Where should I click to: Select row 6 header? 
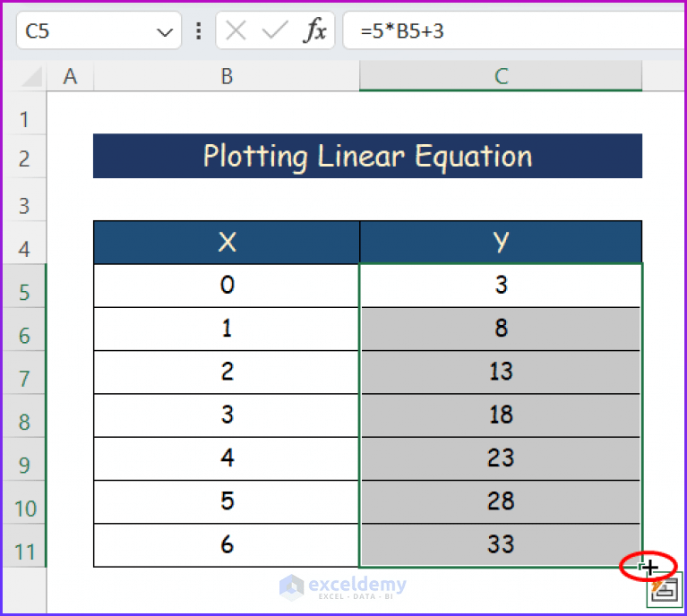click(24, 329)
